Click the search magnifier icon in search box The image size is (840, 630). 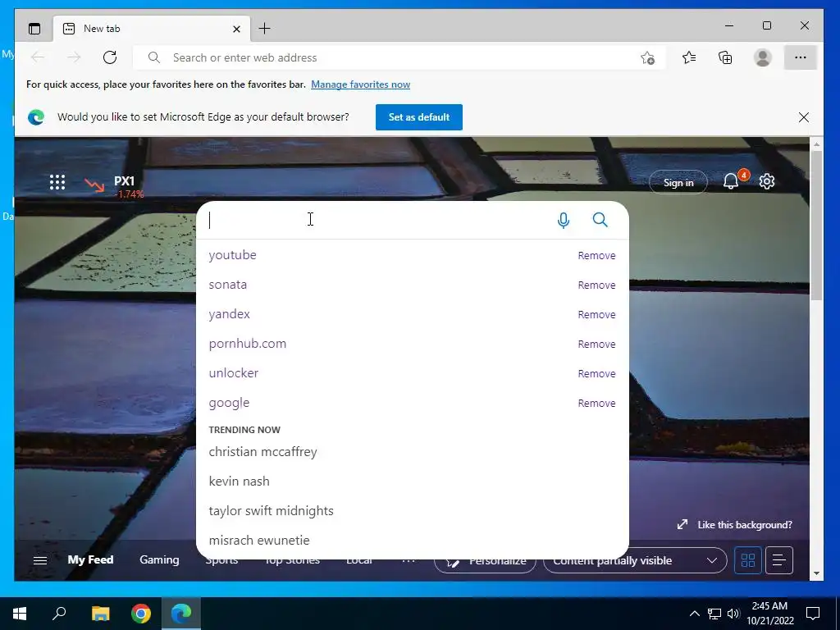tap(600, 220)
